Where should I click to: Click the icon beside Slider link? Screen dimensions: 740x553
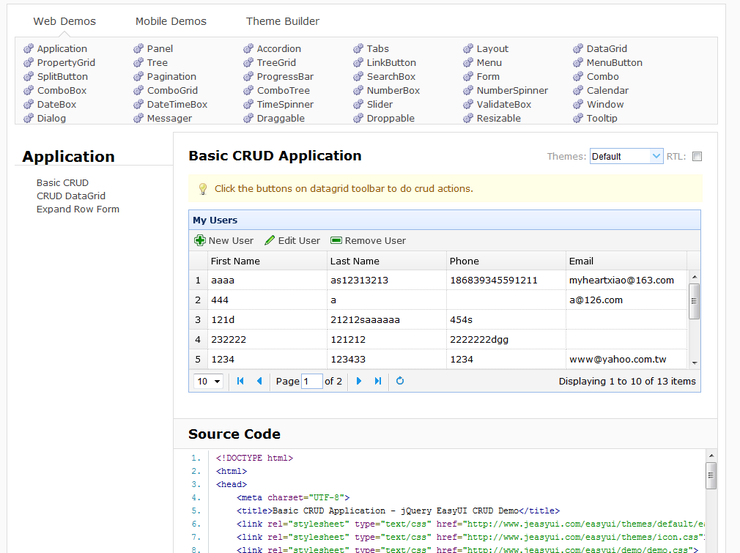point(358,104)
